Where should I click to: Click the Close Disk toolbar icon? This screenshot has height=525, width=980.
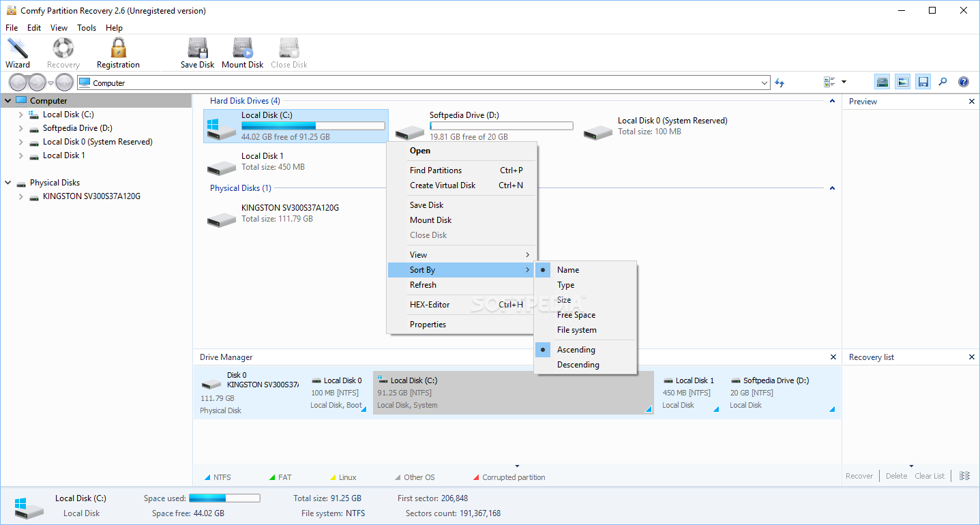coord(289,48)
